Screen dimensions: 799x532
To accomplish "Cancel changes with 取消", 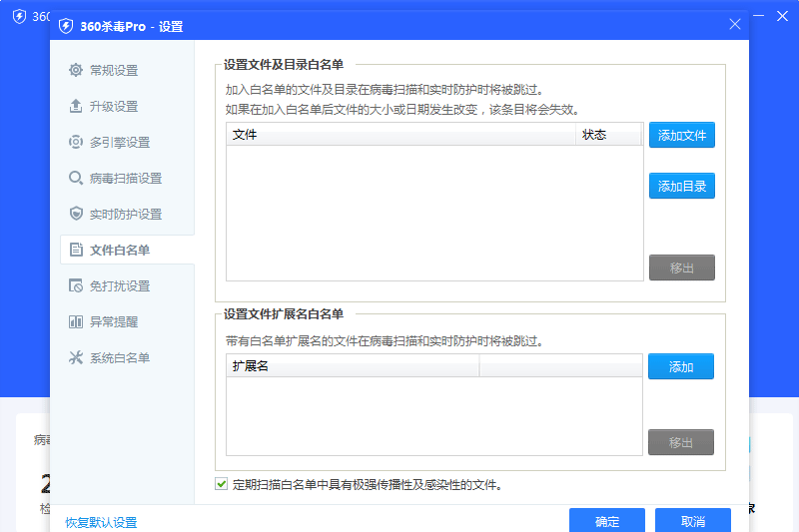I will coord(693,520).
